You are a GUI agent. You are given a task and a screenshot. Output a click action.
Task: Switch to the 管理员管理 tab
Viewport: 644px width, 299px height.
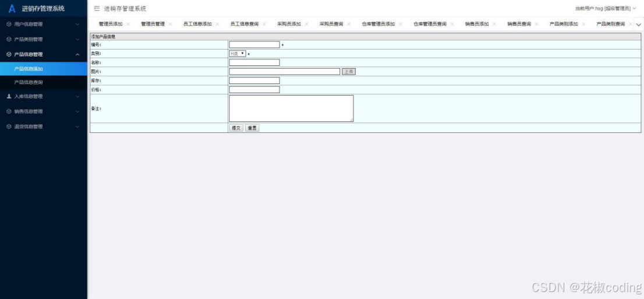tap(153, 24)
